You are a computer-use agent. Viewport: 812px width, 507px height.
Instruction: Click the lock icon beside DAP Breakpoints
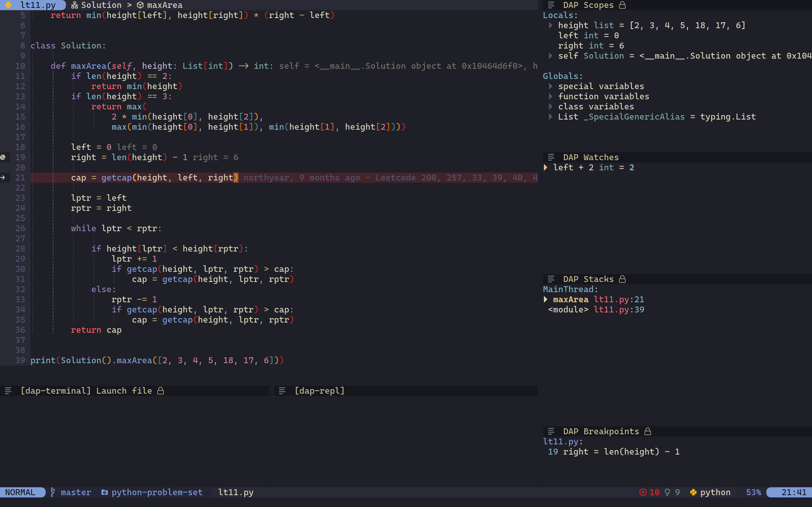(x=648, y=431)
